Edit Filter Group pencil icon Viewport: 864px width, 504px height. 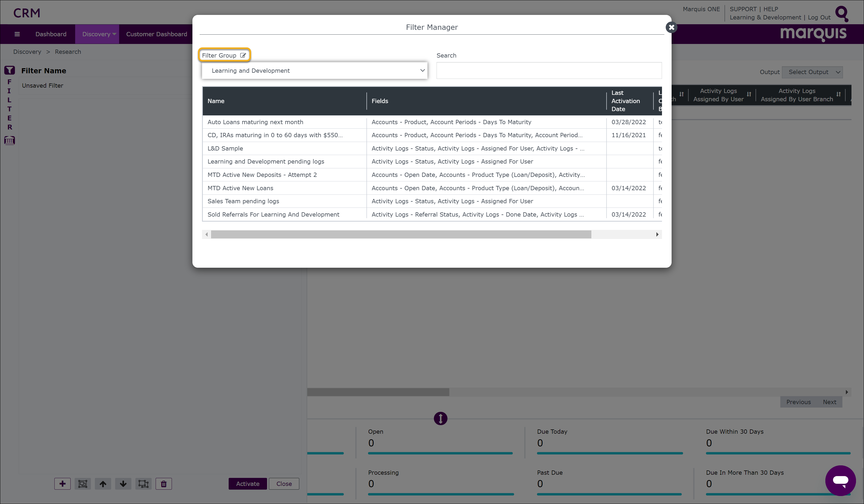tap(243, 55)
